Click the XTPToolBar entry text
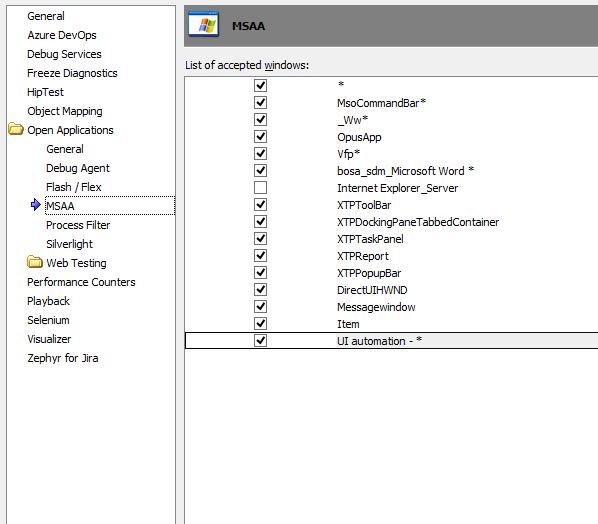598x524 pixels. 364,205
